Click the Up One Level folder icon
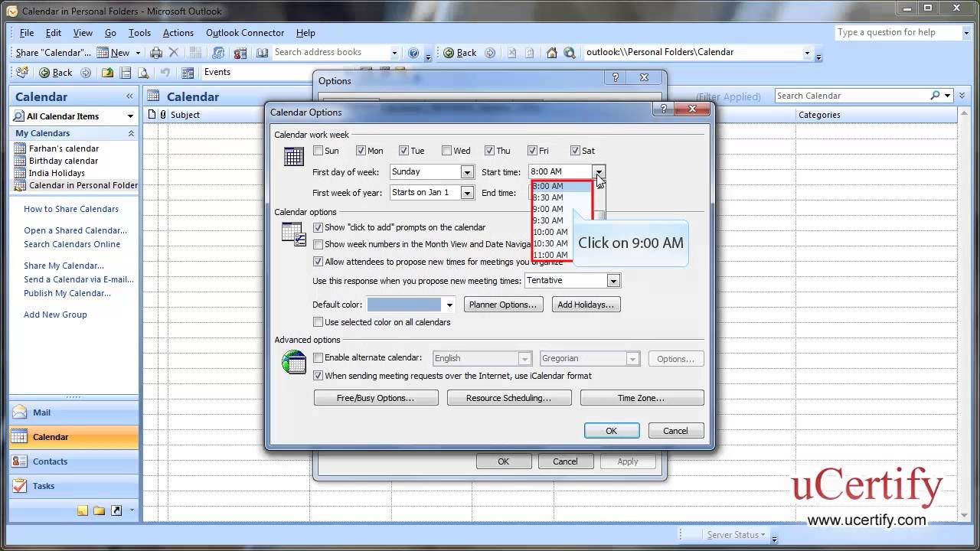 [x=107, y=73]
